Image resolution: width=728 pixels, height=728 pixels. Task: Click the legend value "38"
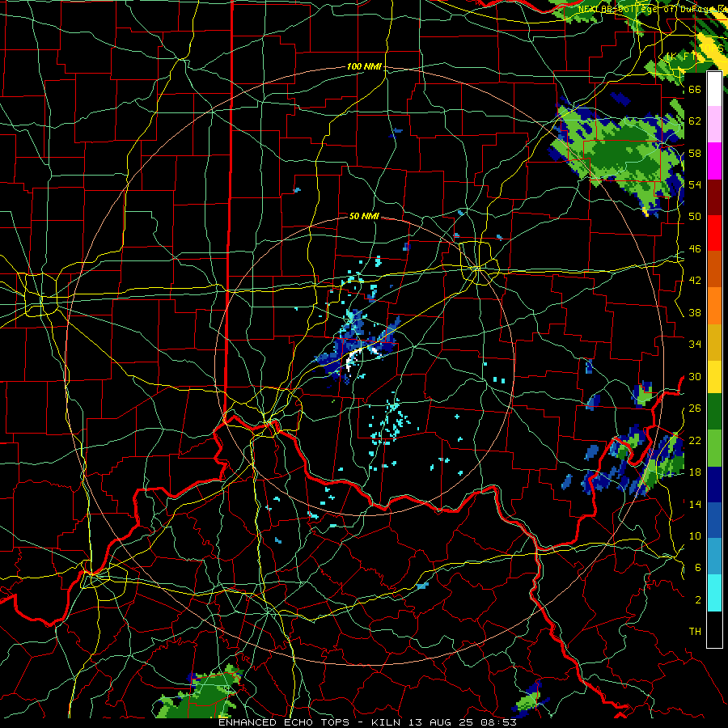coord(695,312)
